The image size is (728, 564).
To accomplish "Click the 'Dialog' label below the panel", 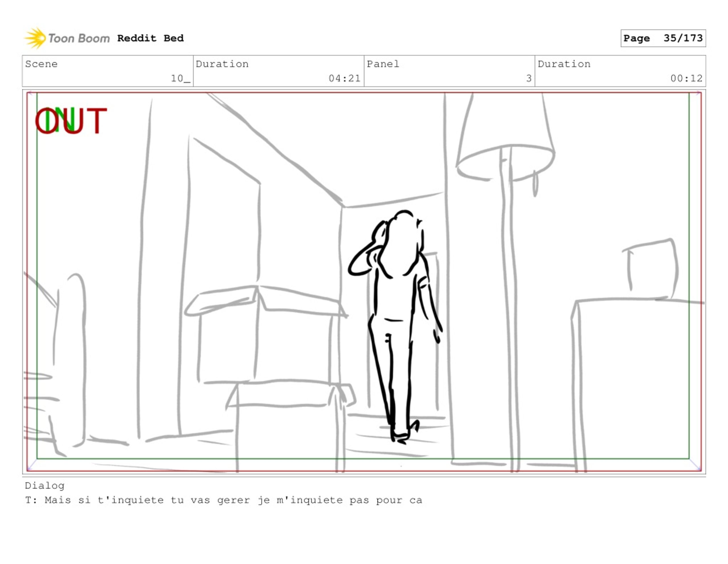I will (45, 486).
